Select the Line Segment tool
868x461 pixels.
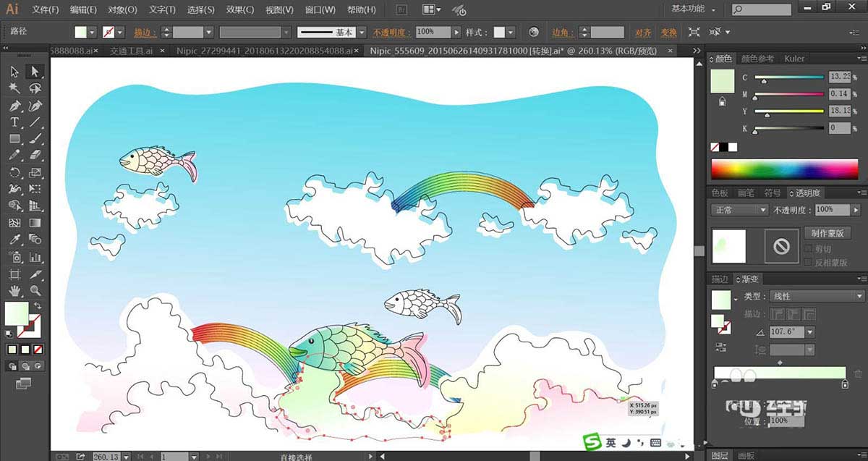[x=34, y=122]
